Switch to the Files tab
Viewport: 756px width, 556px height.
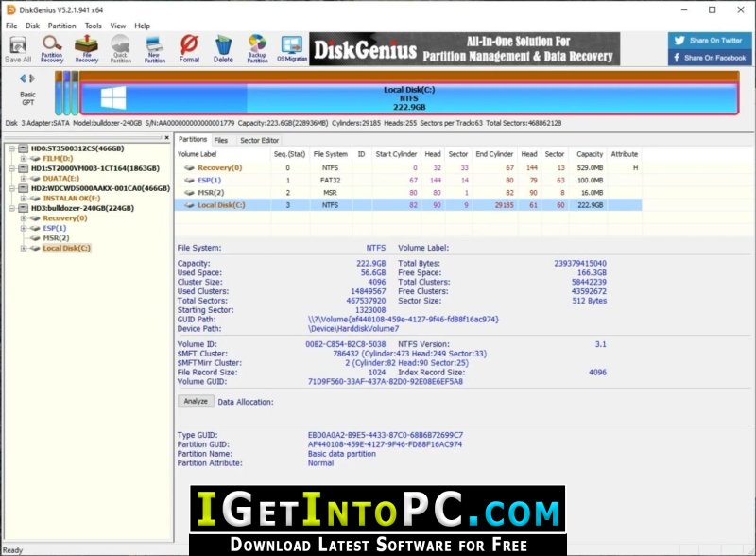221,141
